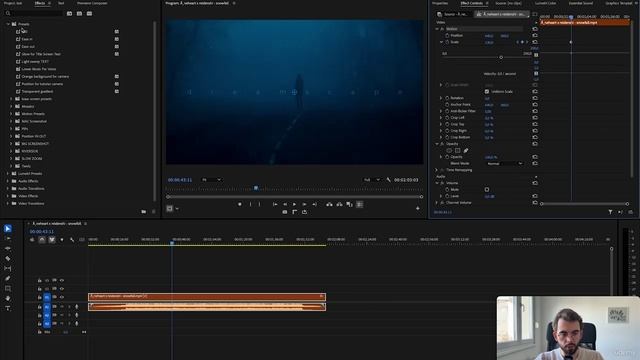This screenshot has height=360, width=640.
Task: Select the Selection tool in the timeline toolbar
Action: point(8,229)
